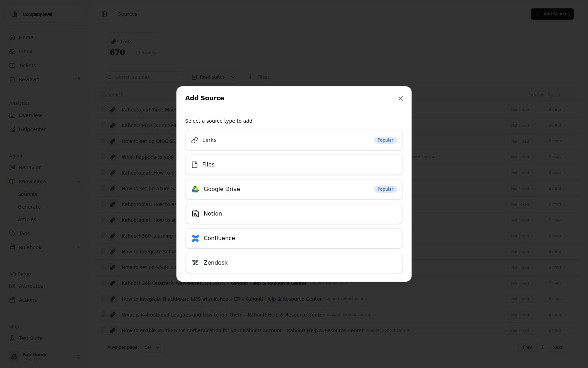Image resolution: width=588 pixels, height=368 pixels.
Task: Open Tags page
Action: click(x=45, y=233)
